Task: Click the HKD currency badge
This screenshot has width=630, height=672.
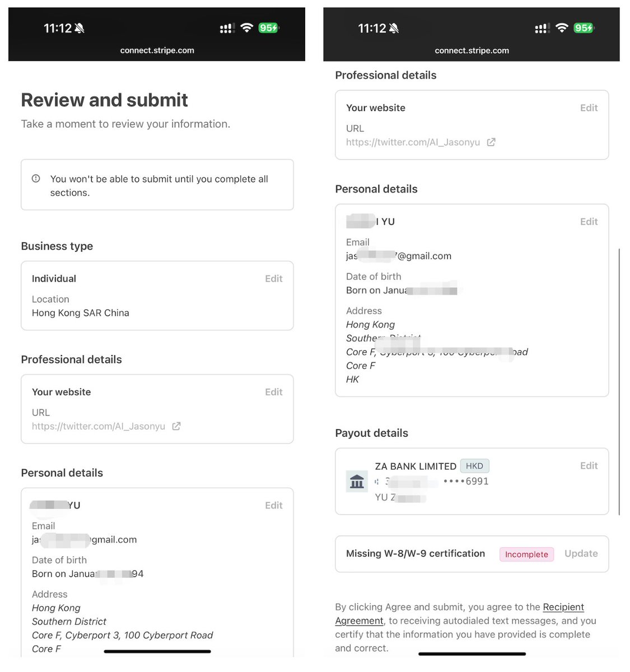Action: coord(474,466)
